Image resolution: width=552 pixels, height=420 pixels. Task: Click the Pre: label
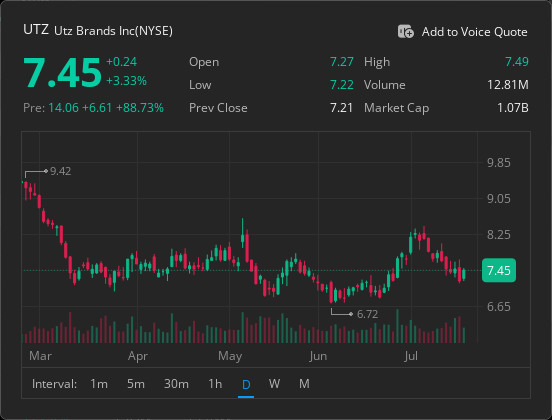(x=34, y=108)
